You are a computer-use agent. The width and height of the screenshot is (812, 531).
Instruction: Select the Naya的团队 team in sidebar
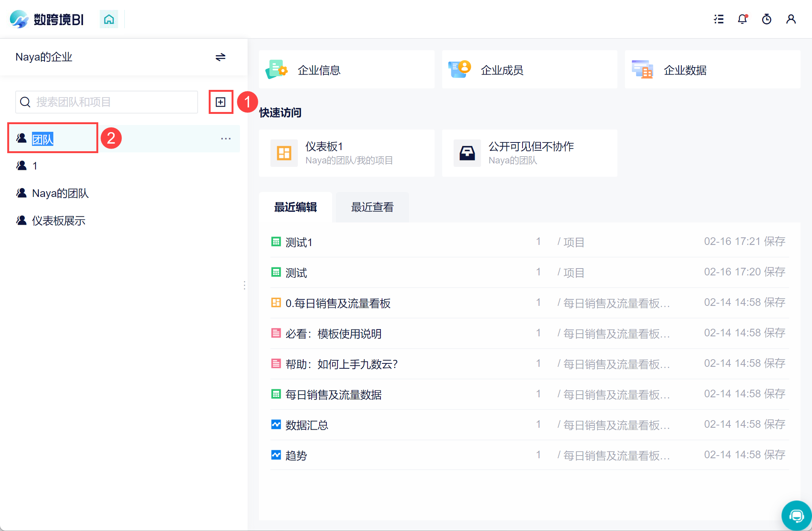[60, 193]
